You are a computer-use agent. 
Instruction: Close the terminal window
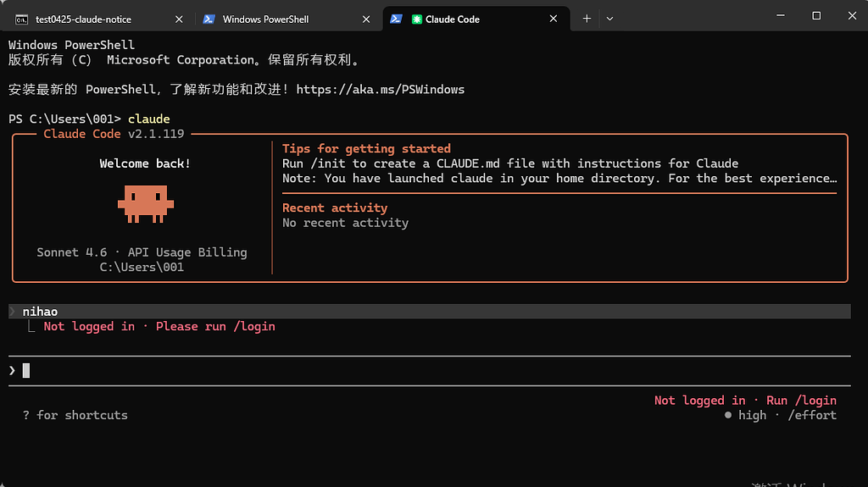tap(852, 15)
